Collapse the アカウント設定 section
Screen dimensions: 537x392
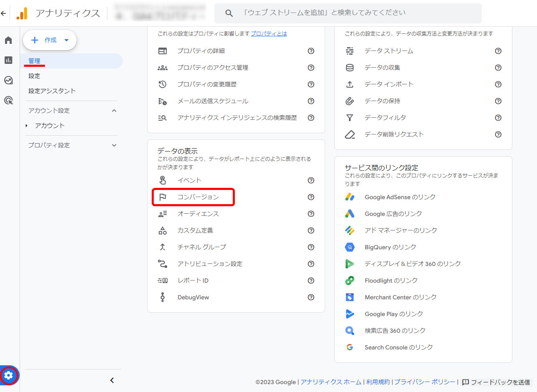pos(114,111)
